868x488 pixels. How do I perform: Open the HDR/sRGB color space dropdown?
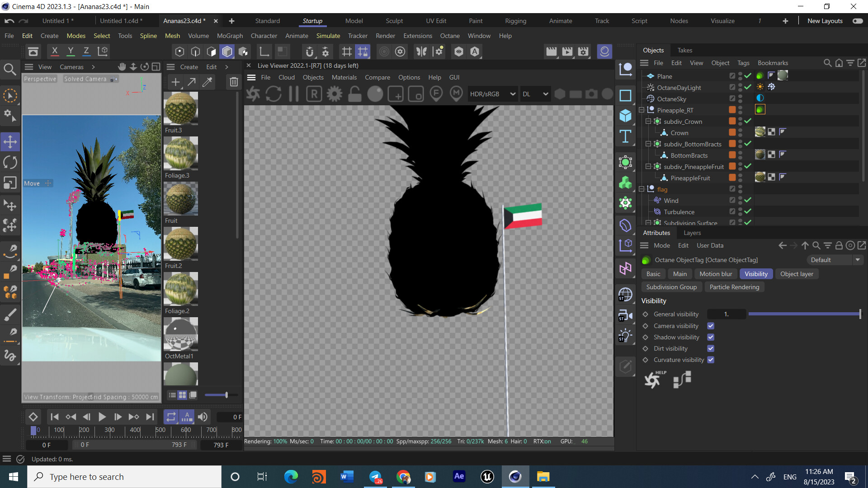492,94
